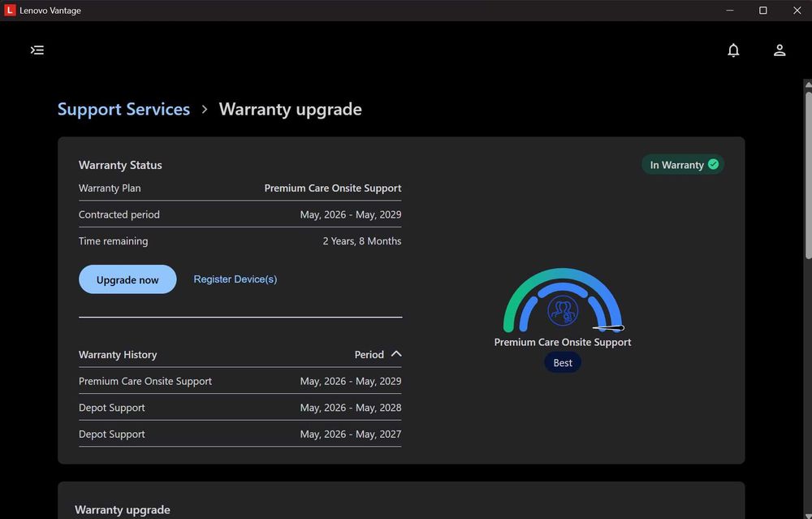Select the Depot Support row ending May, 2028

[x=240, y=408]
